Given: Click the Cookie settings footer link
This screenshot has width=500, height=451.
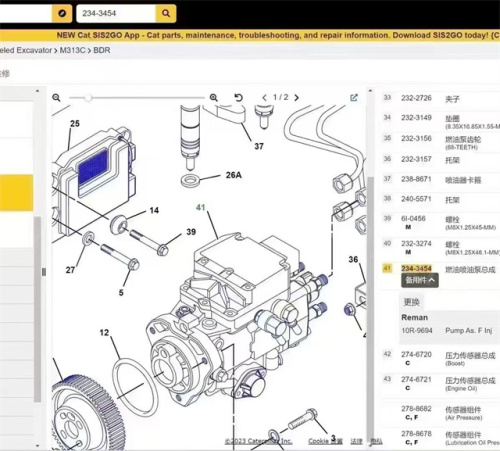Looking at the screenshot, I should [x=325, y=441].
